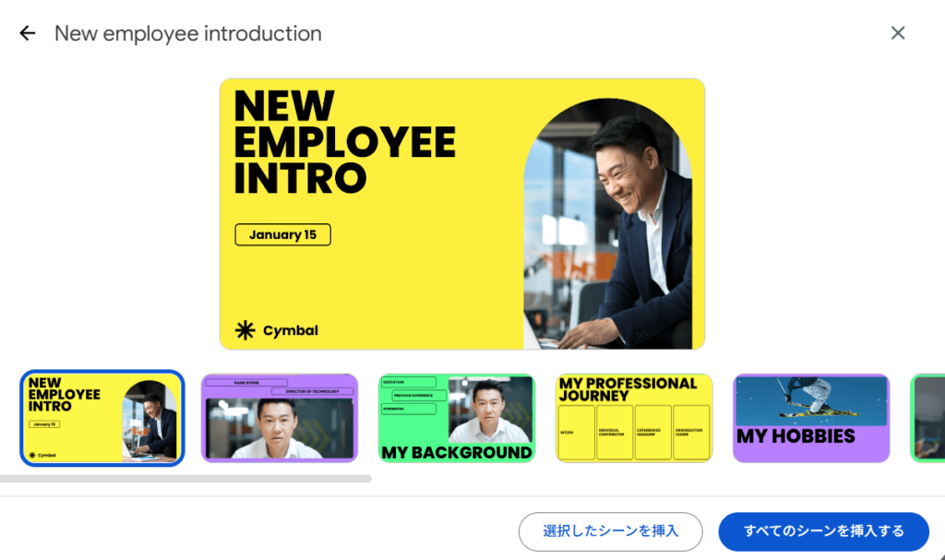945x560 pixels.
Task: Click the horizontal scrollbar under the thumbnails
Action: pyautogui.click(x=185, y=479)
